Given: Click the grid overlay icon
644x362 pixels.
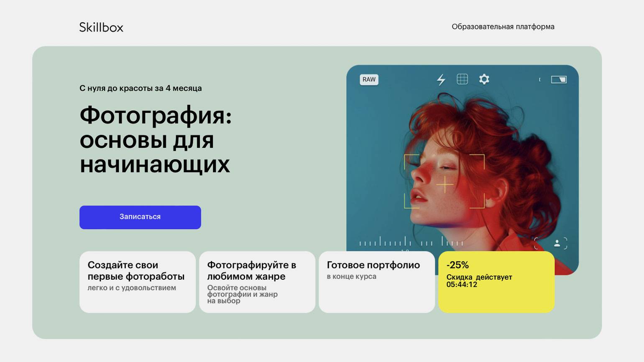Looking at the screenshot, I should (462, 79).
